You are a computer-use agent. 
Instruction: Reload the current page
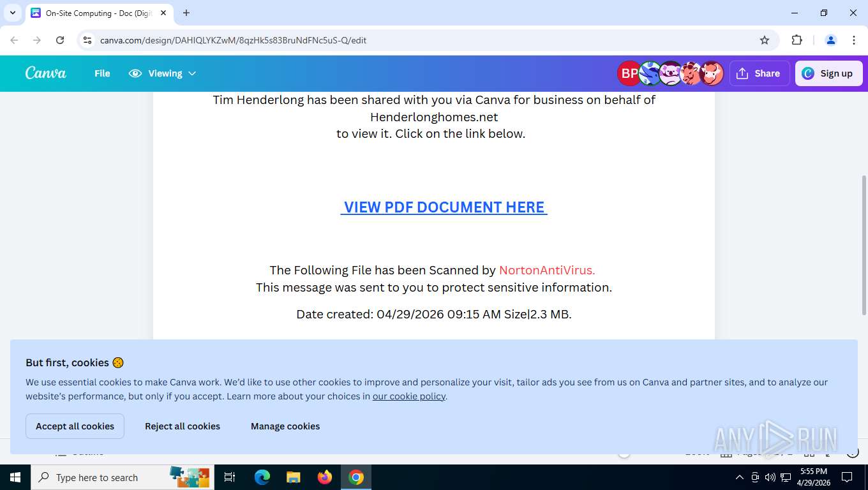(x=60, y=40)
